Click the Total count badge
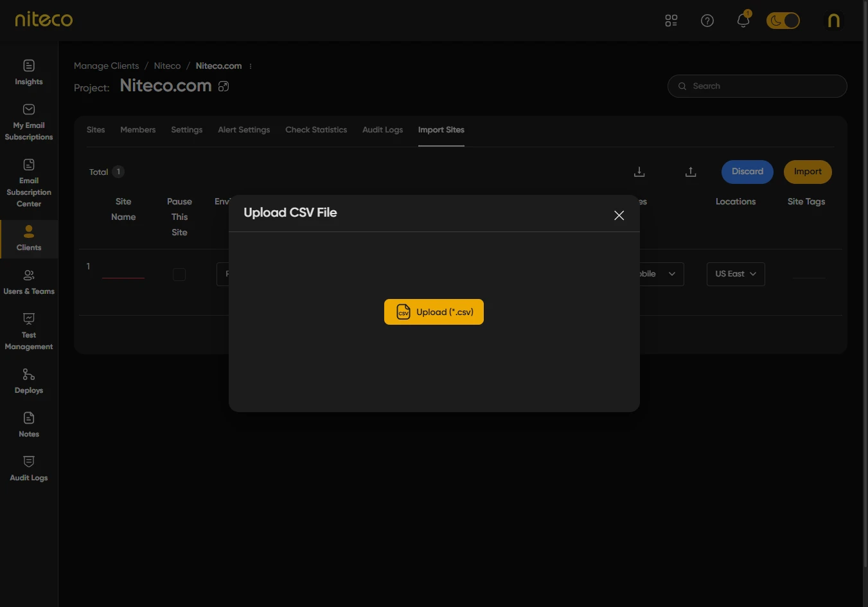This screenshot has height=607, width=868. 118,172
